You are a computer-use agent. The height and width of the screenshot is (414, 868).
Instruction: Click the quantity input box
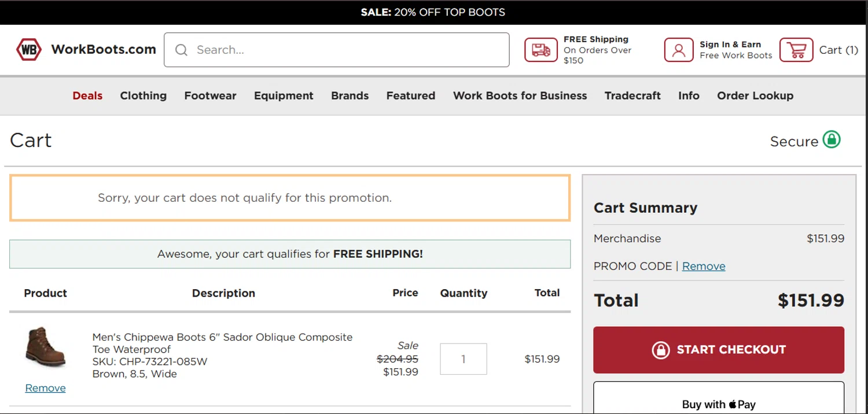click(x=463, y=359)
